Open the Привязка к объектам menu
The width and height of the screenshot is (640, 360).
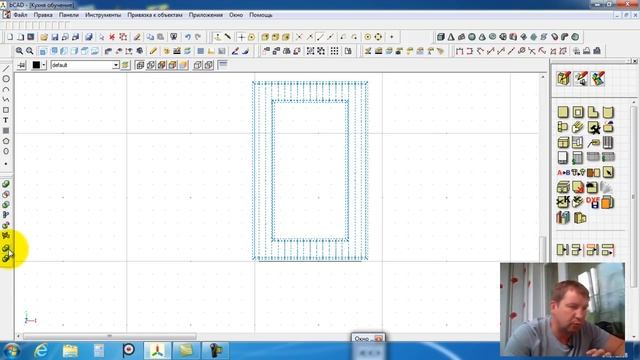pyautogui.click(x=155, y=15)
